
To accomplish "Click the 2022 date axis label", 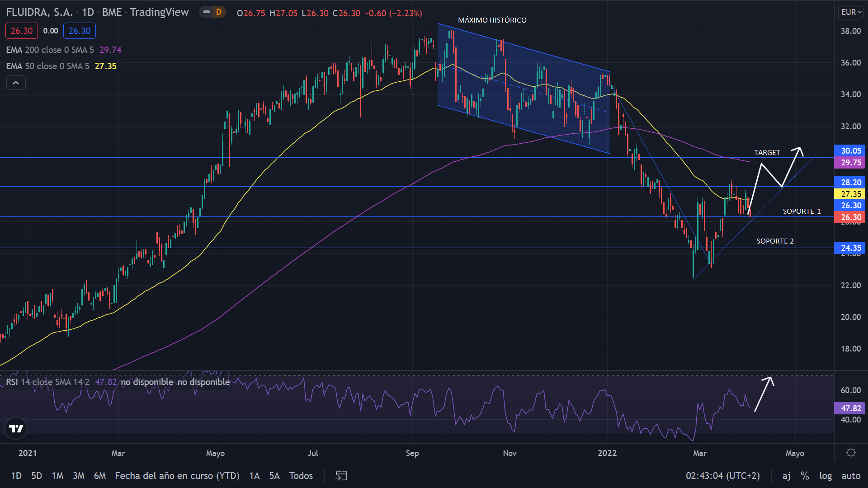I will click(x=607, y=453).
